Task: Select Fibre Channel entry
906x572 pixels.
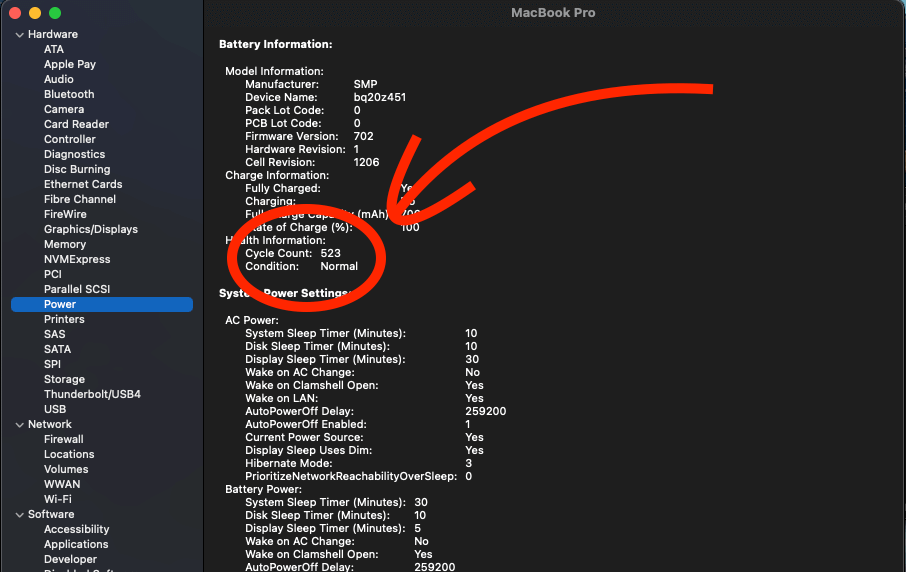Action: [x=80, y=200]
